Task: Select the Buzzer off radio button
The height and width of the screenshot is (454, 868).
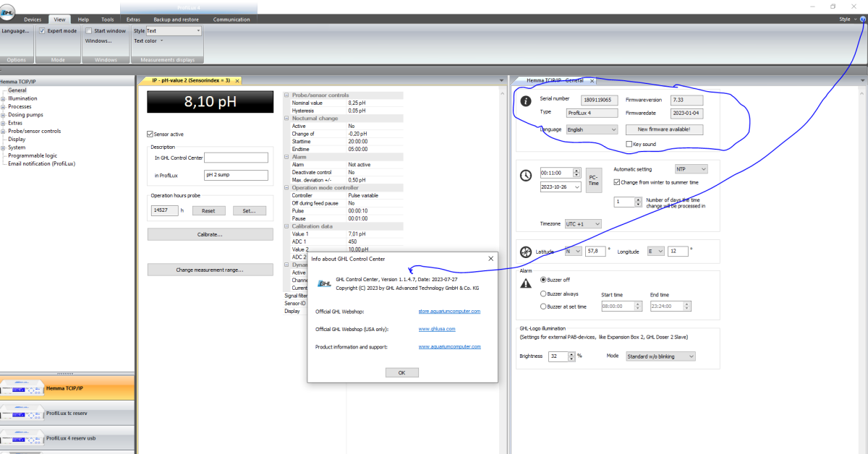Action: coord(544,279)
